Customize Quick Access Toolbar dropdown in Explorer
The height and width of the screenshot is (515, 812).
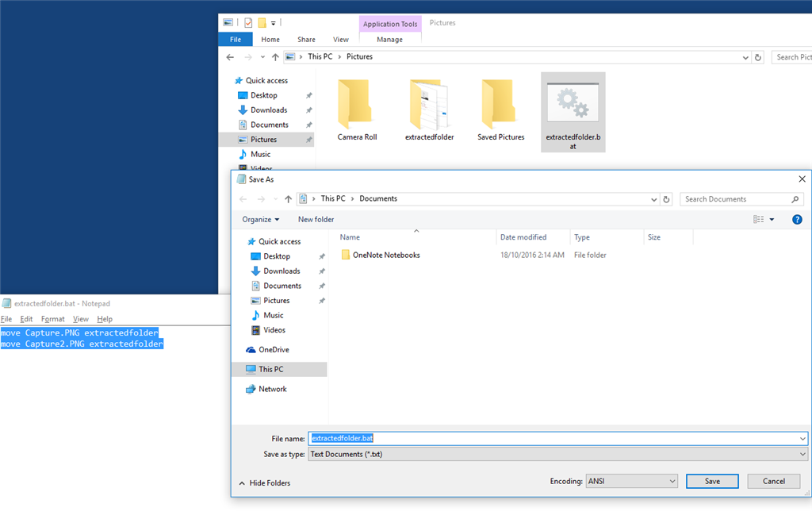(273, 23)
